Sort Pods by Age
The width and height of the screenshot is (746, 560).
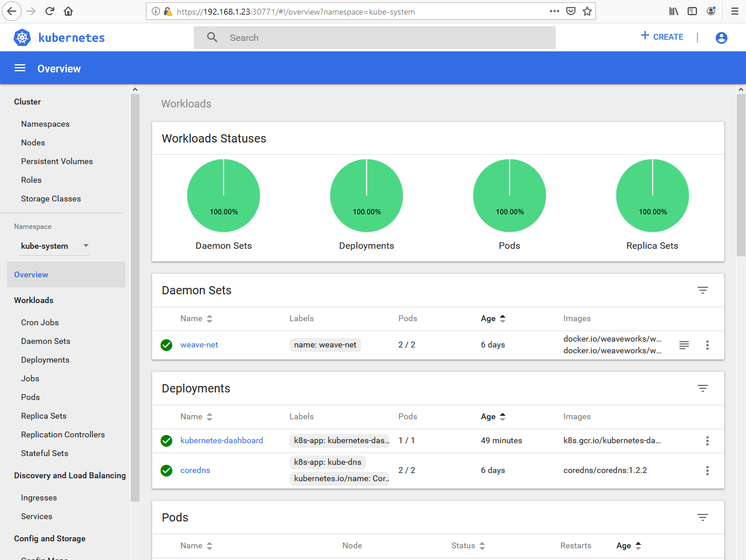point(629,545)
